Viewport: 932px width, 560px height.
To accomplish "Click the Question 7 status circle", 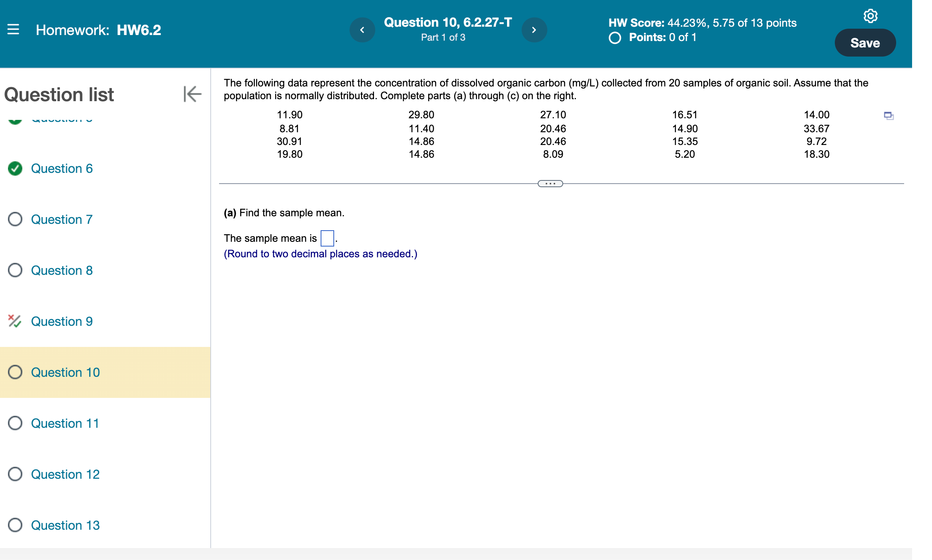I will [x=15, y=219].
